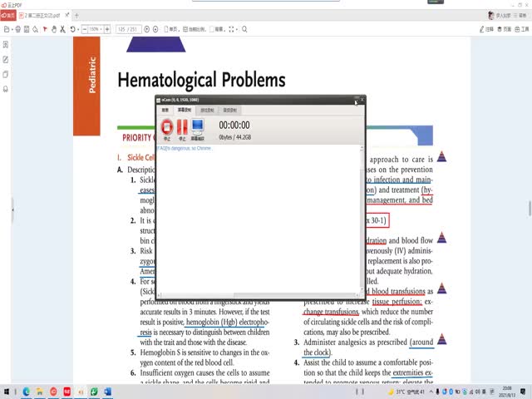Click the red stop recording icon in oCam
This screenshot has width=532, height=399.
[x=166, y=127]
